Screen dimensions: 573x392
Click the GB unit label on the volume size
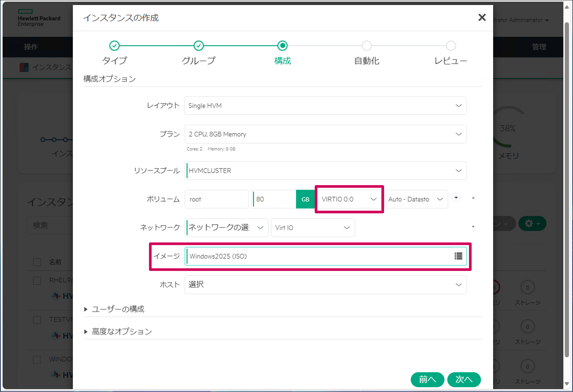point(305,199)
